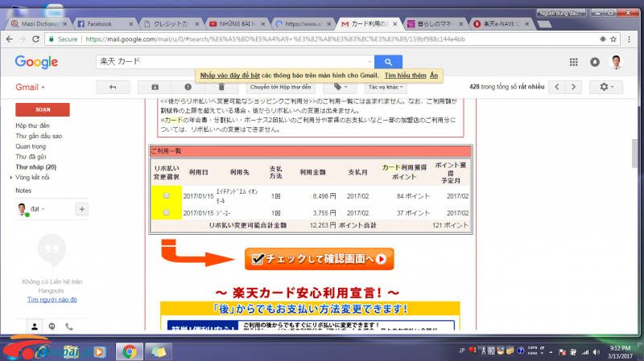This screenshot has width=644, height=361.
Task: Open the account profile picture menu
Action: (616, 62)
